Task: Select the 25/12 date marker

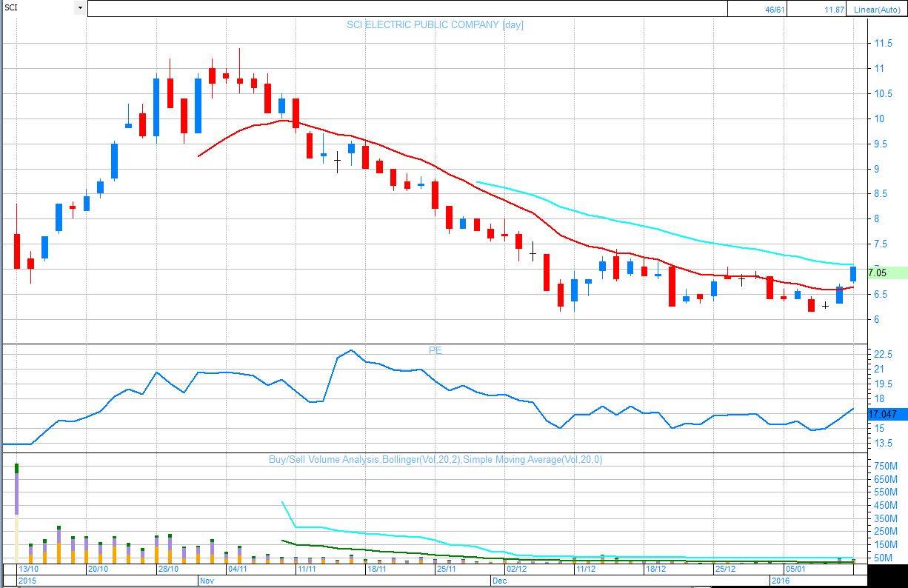Action: coord(725,569)
